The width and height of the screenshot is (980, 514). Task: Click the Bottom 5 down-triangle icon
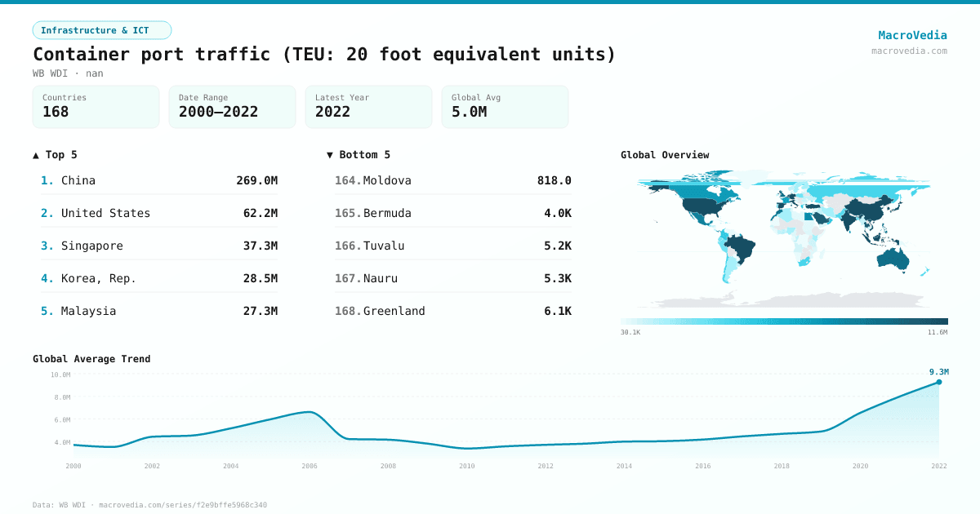[330, 155]
